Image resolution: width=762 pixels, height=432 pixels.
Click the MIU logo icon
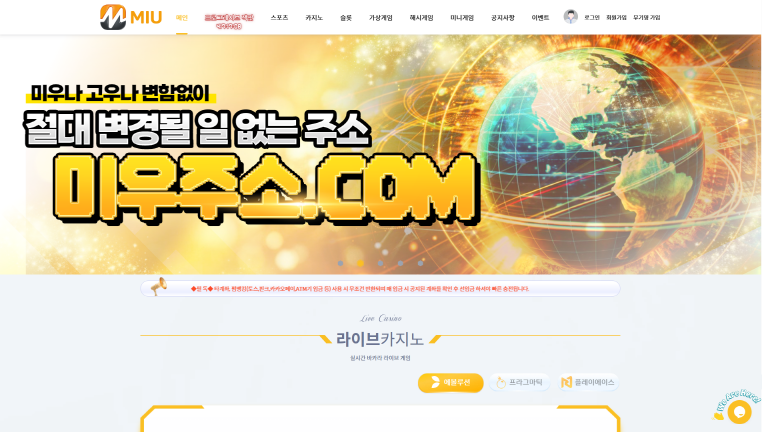(113, 17)
